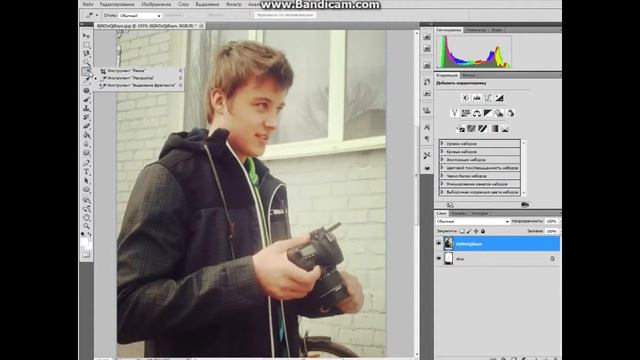
Task: Select the Фон layer thumbnail
Action: tap(449, 258)
